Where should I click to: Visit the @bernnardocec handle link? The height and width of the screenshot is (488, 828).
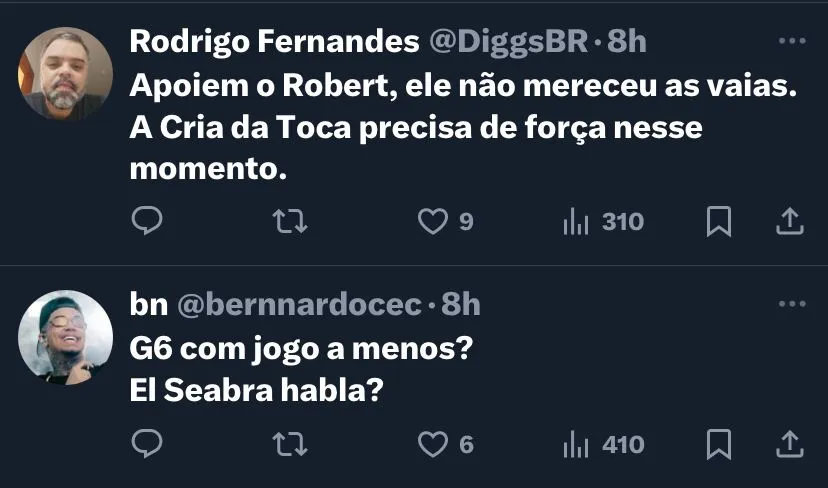(299, 305)
